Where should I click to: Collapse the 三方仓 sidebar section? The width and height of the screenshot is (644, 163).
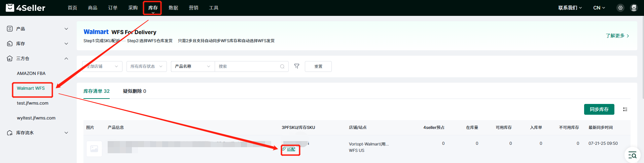[x=66, y=58]
